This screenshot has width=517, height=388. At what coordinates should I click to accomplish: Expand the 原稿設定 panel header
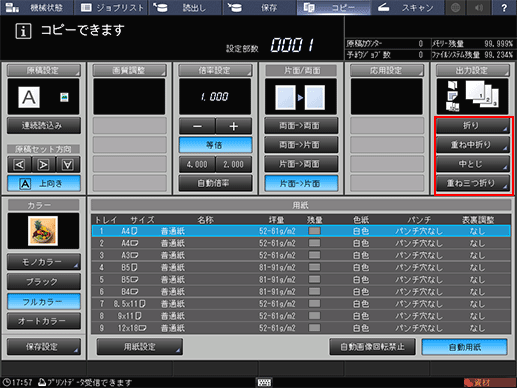tap(44, 70)
